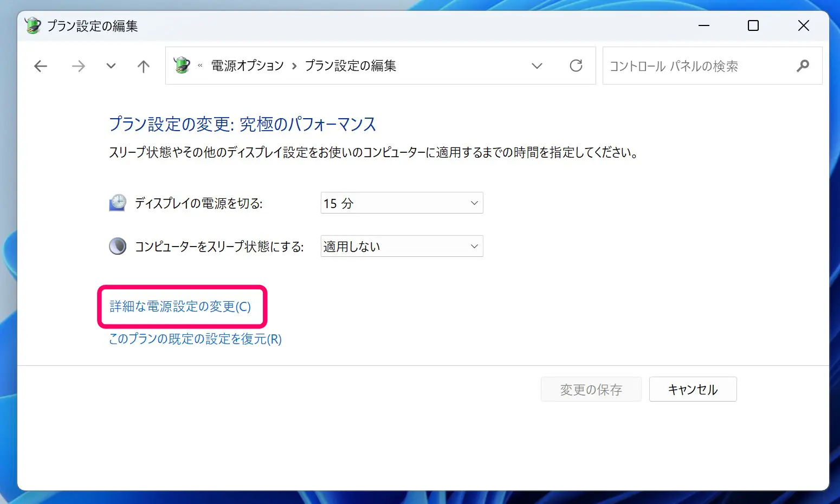Viewport: 840px width, 504px height.
Task: Expand the address bar dropdown chevron
Action: (537, 66)
